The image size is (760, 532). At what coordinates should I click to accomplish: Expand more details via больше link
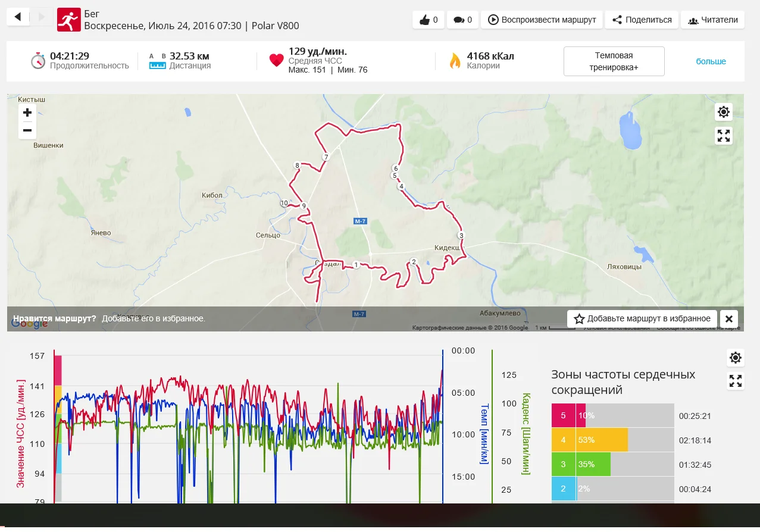point(711,61)
